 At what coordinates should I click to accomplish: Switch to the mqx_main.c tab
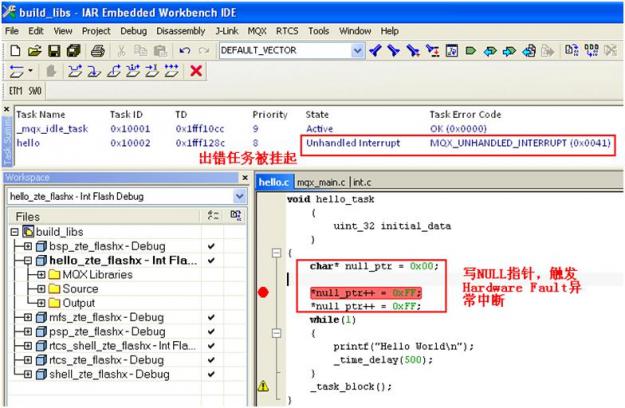tap(321, 182)
